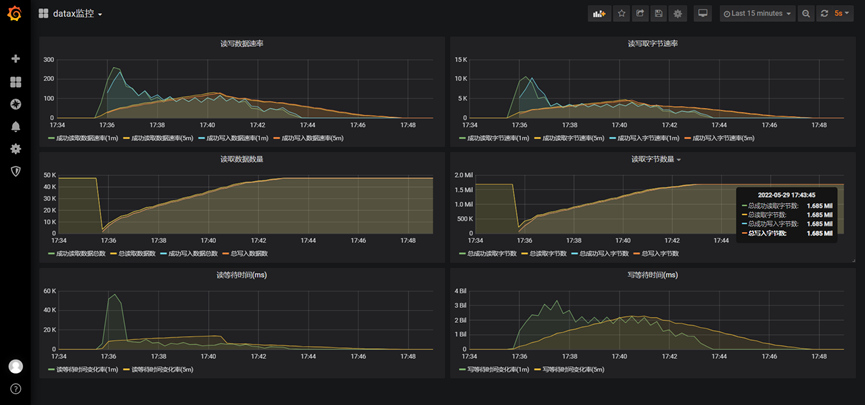
Task: Open the Dashboards menu in sidebar
Action: (15, 82)
